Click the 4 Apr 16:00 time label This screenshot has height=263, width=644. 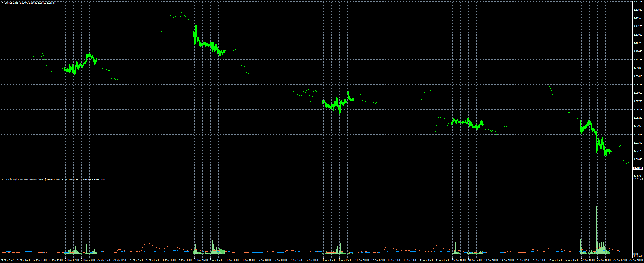pos(248,260)
